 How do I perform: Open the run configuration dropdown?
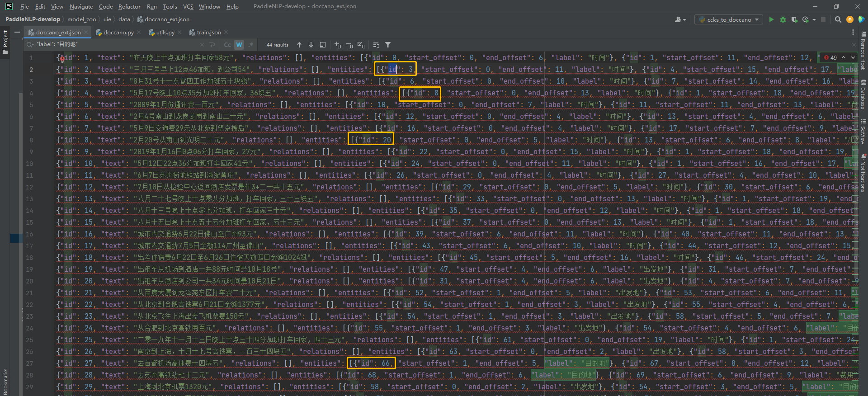(x=729, y=19)
